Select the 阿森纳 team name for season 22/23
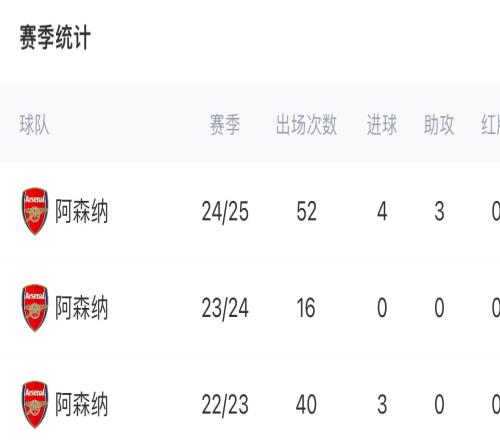The width and height of the screenshot is (500, 440). [x=82, y=404]
